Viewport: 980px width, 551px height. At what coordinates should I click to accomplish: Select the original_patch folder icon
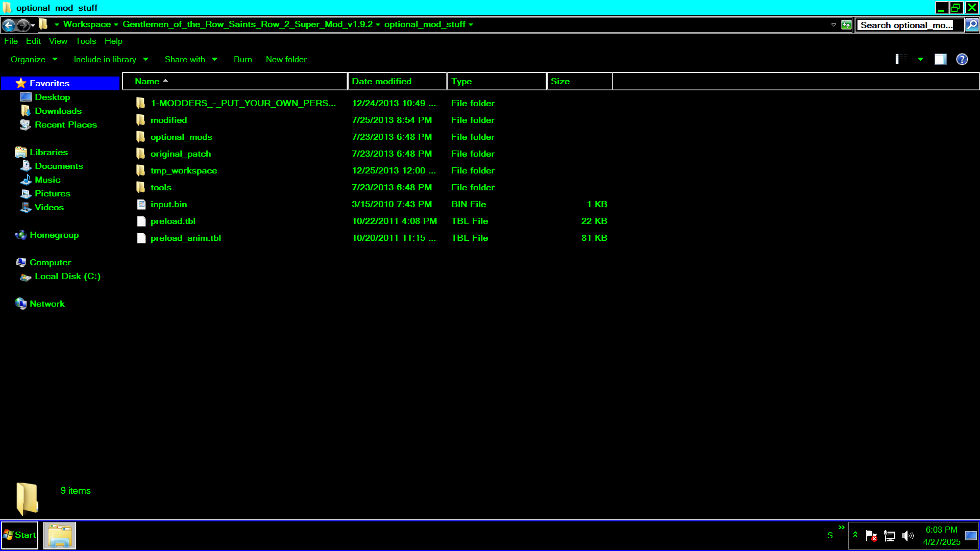[x=141, y=154]
